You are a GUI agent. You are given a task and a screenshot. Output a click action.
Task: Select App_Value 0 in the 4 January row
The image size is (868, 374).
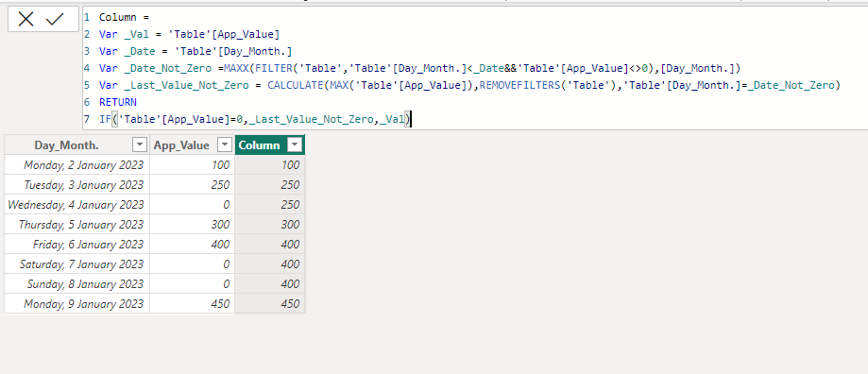(192, 205)
